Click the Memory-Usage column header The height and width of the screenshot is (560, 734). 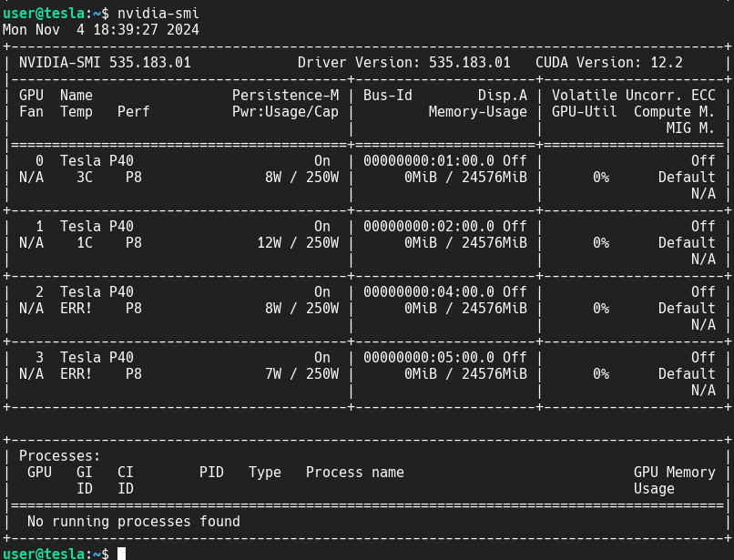(x=477, y=111)
